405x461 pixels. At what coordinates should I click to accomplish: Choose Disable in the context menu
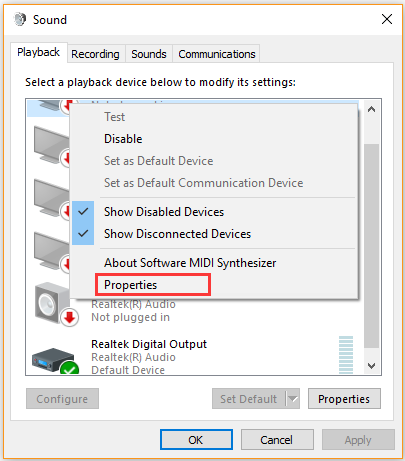click(x=123, y=139)
